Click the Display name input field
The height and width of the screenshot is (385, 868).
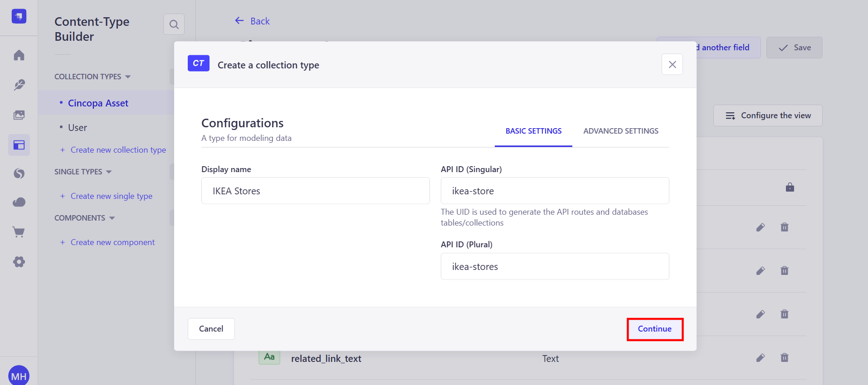pos(316,191)
